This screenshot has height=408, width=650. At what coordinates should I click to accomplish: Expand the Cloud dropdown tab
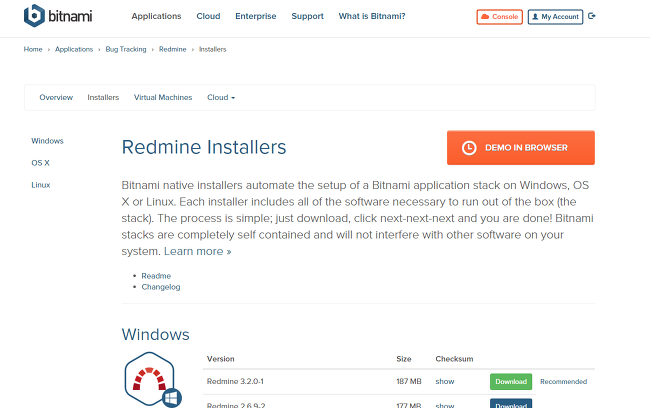(221, 97)
